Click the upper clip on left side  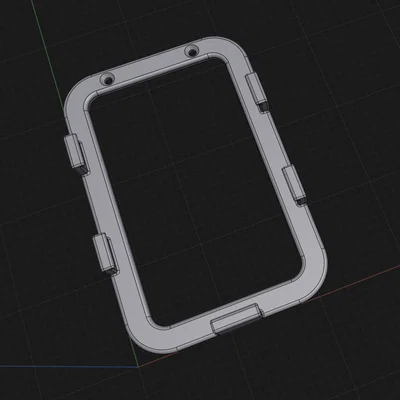pos(77,155)
